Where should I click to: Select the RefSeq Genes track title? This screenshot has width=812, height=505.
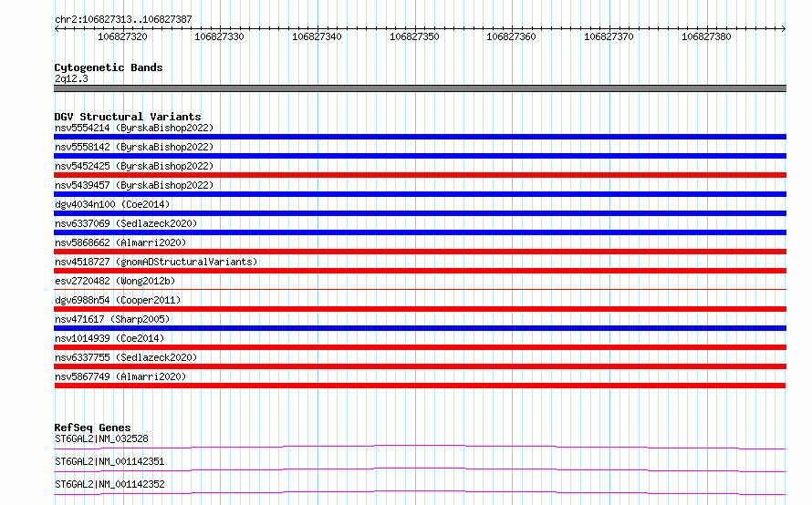point(93,428)
